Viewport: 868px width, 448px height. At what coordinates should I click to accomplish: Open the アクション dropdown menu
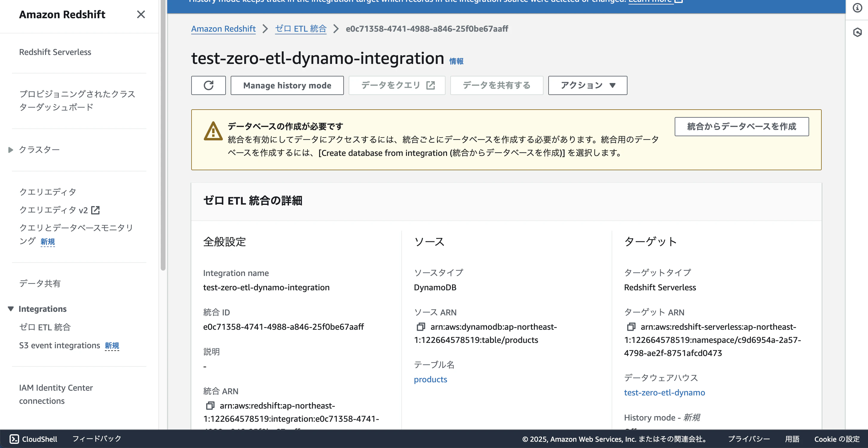click(x=587, y=85)
